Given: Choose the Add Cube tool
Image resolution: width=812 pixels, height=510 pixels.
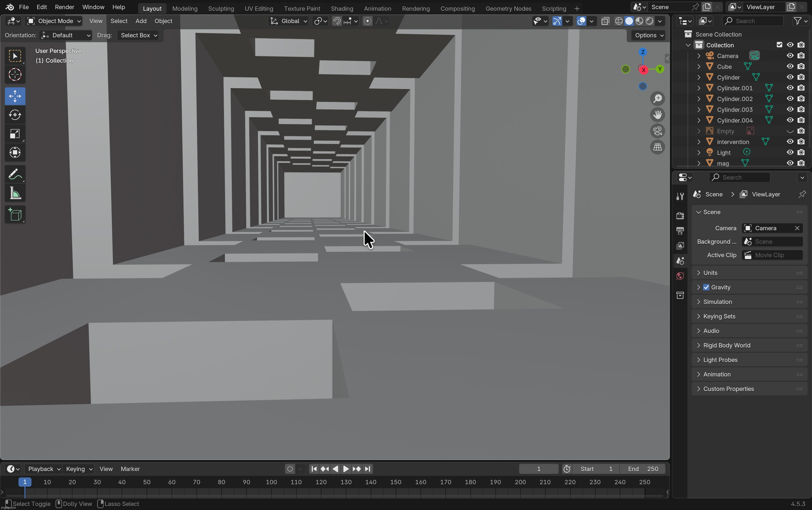Looking at the screenshot, I should tap(15, 215).
